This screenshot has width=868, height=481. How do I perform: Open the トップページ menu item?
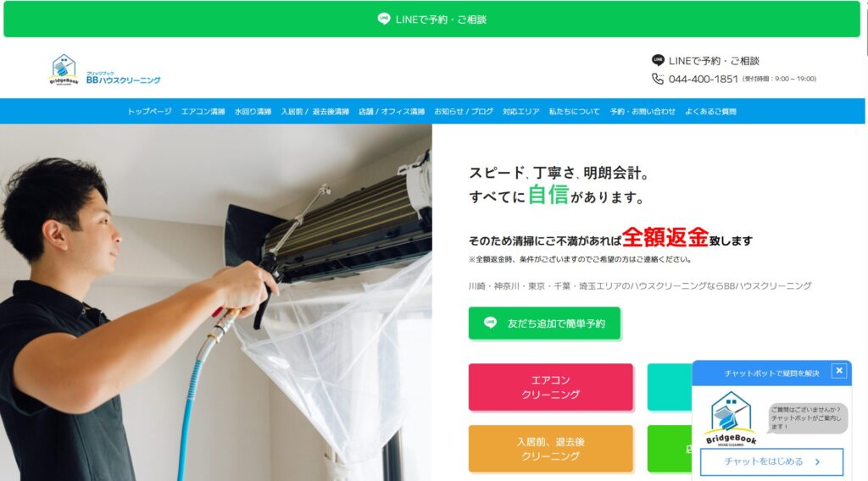tap(149, 111)
